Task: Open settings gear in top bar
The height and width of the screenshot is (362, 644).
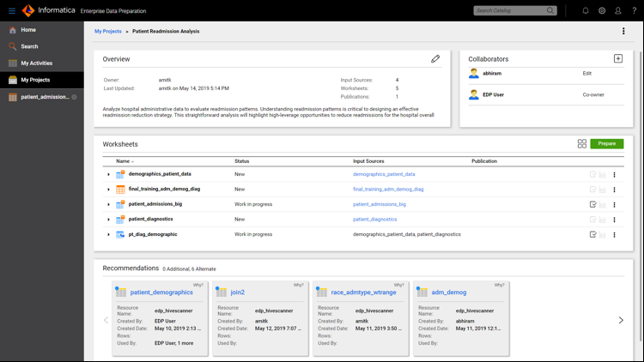Action: tap(602, 11)
